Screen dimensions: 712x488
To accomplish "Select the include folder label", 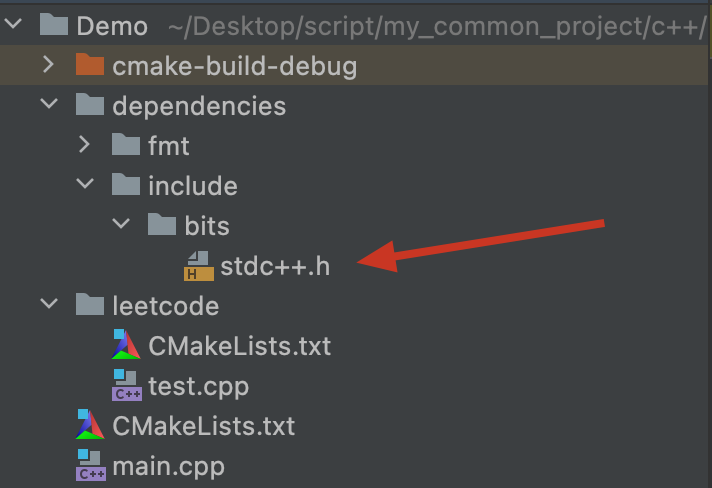I will point(193,186).
